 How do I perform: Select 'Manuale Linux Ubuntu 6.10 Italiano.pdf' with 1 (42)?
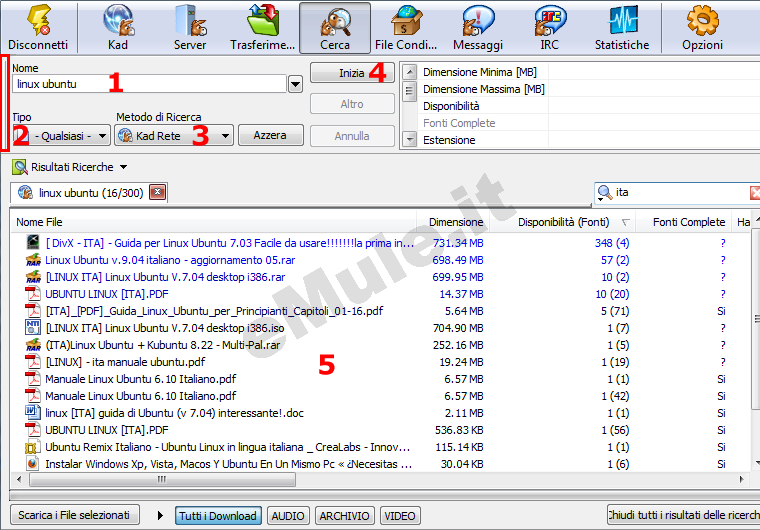pyautogui.click(x=141, y=396)
